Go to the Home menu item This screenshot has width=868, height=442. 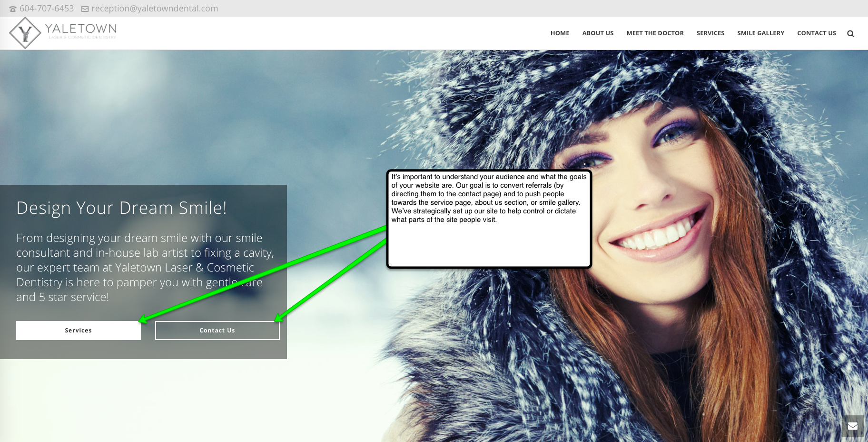point(560,33)
